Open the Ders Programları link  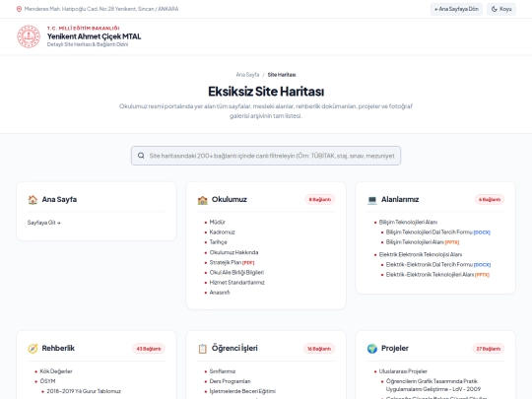click(x=230, y=381)
